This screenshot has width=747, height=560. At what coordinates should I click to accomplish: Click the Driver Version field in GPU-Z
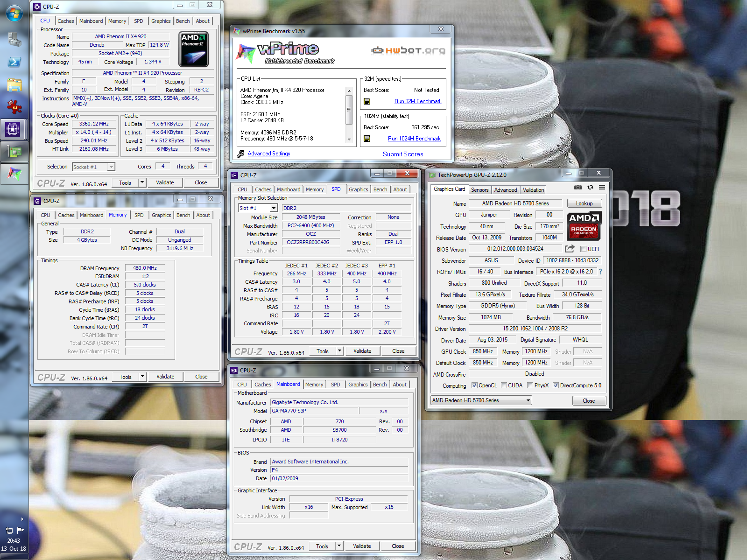click(535, 329)
